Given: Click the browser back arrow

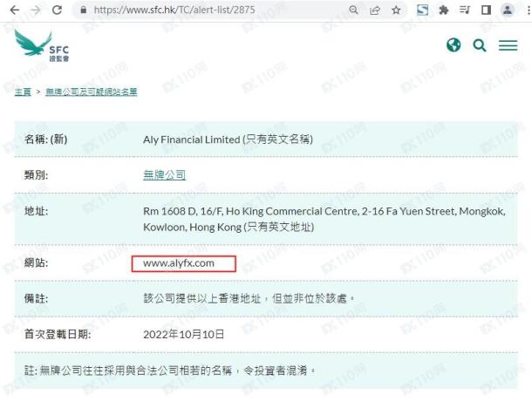Looking at the screenshot, I should click(14, 10).
